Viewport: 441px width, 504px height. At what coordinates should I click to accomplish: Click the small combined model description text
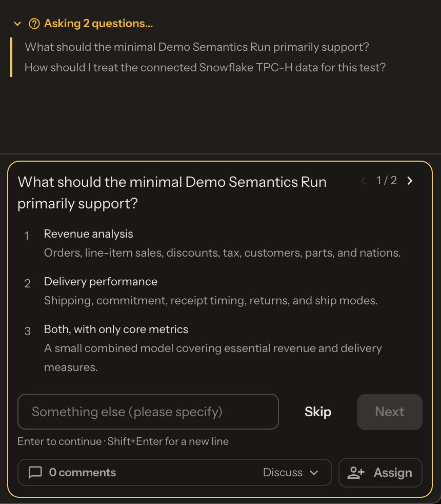point(213,357)
